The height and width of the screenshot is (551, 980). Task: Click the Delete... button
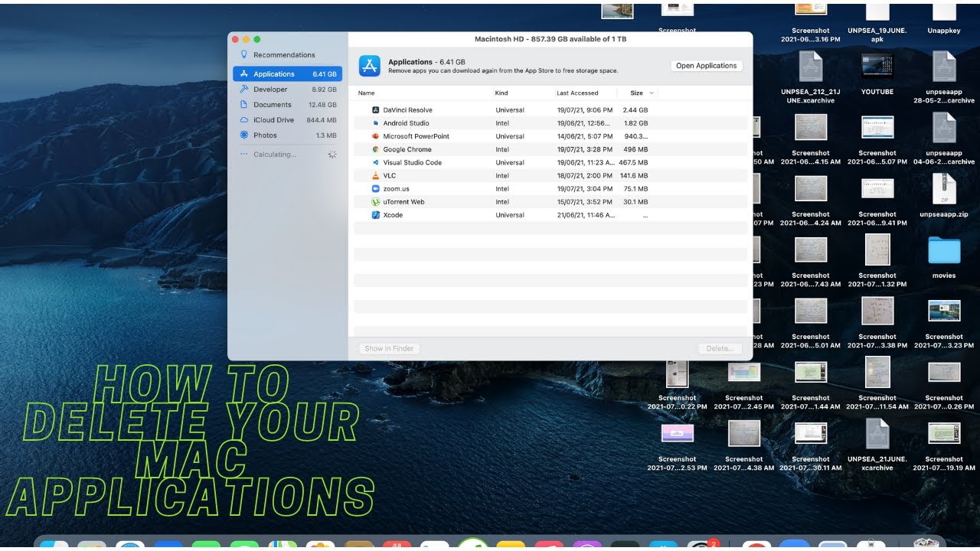pyautogui.click(x=720, y=348)
